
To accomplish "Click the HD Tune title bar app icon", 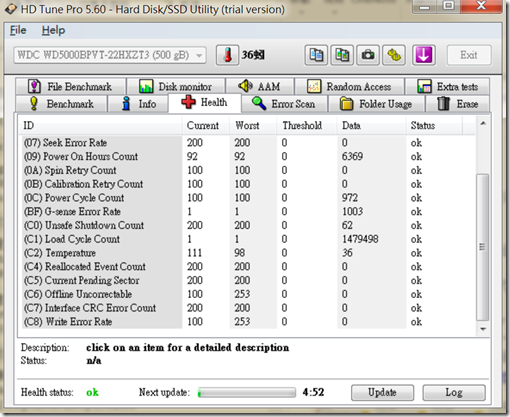I will [11, 9].
